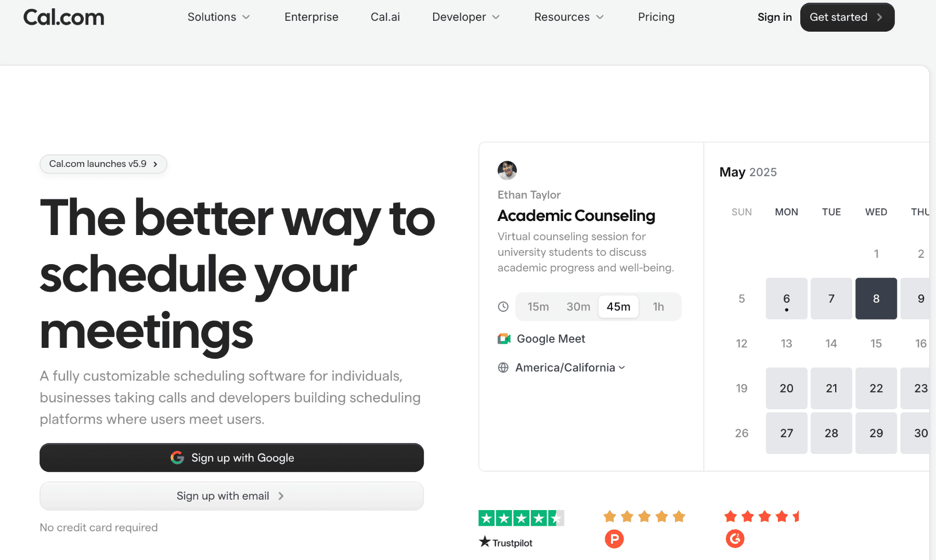Click the Product Hunt logo icon
Viewport: 936px width, 560px height.
click(x=614, y=539)
